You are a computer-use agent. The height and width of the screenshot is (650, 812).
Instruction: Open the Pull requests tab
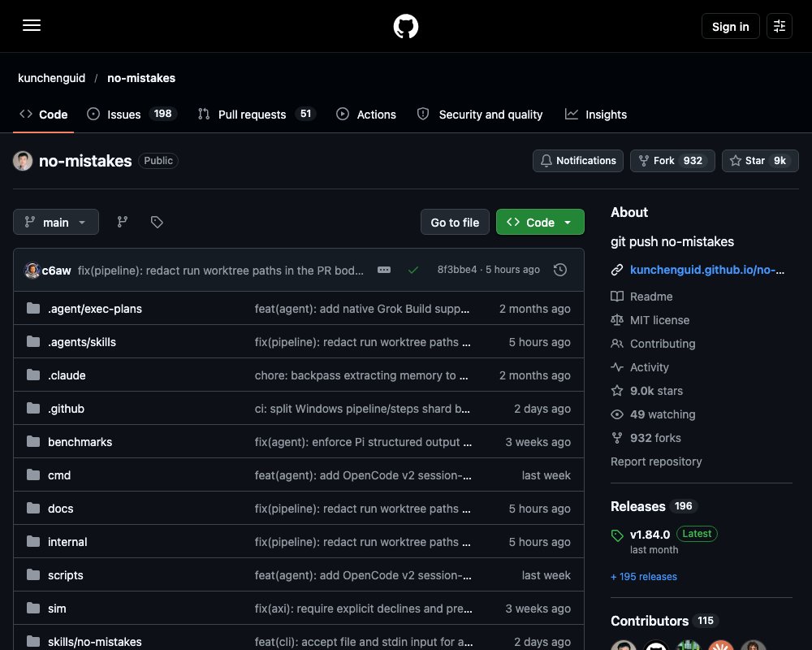[x=257, y=115]
